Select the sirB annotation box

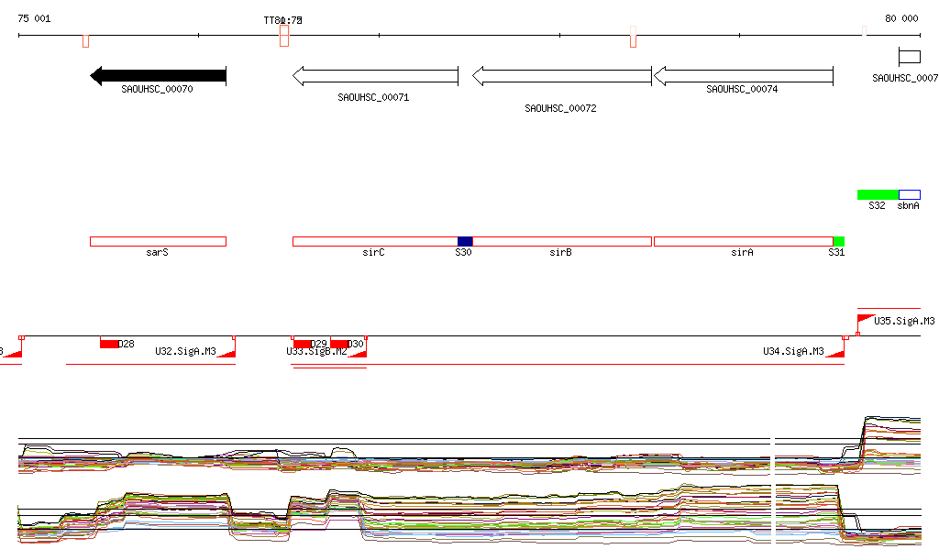pos(562,242)
